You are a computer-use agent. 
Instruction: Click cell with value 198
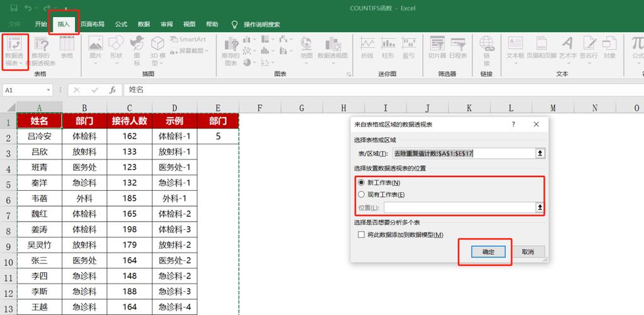coord(129,229)
